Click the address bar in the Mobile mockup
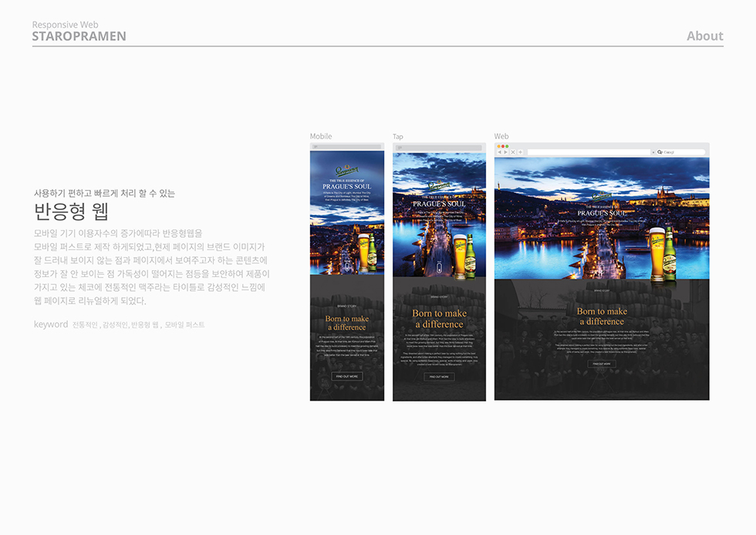 346,146
